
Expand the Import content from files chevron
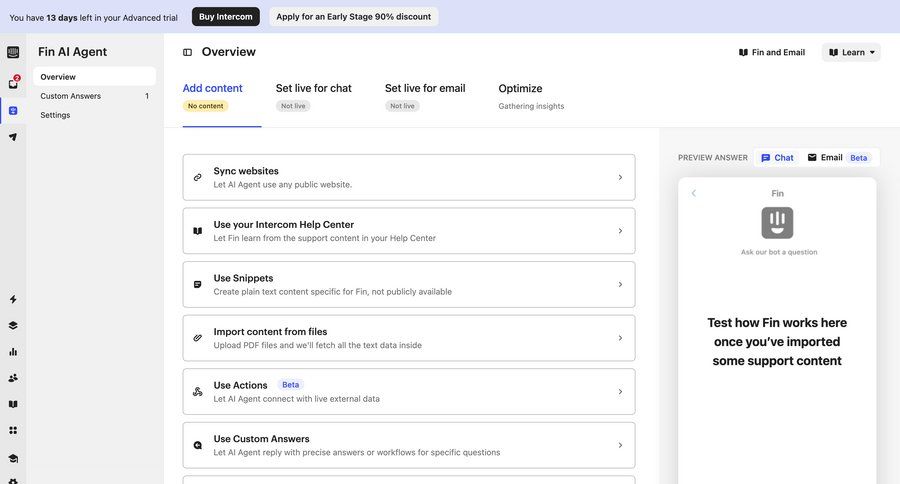click(x=620, y=338)
